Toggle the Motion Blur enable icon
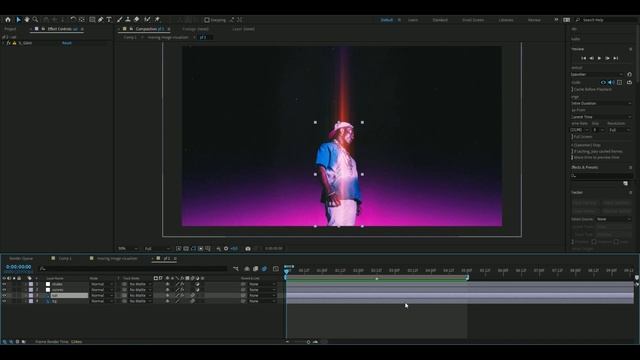 coord(264,269)
